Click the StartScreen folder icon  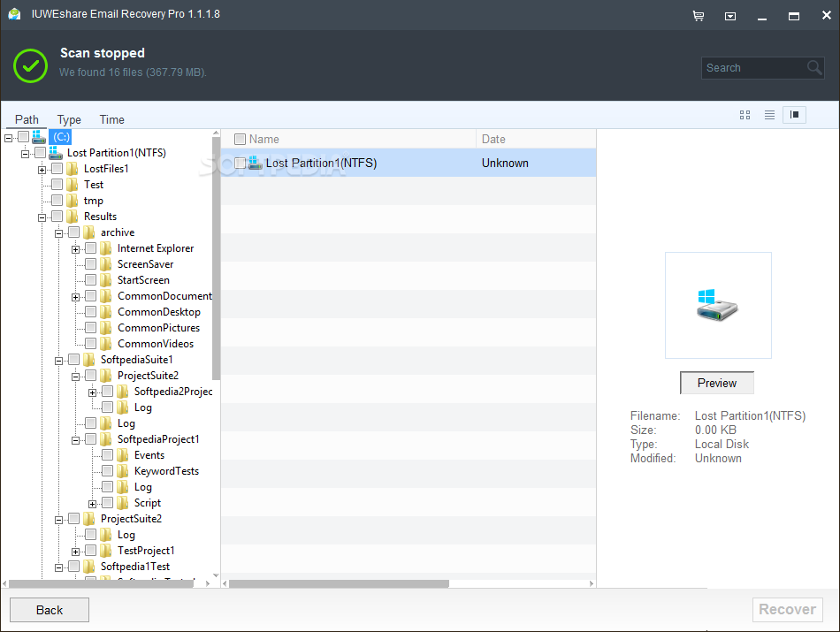pos(106,280)
